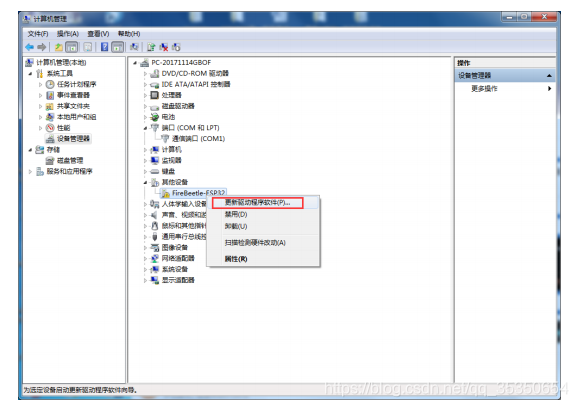Click the 磁盘管理 disk icon

click(50, 161)
